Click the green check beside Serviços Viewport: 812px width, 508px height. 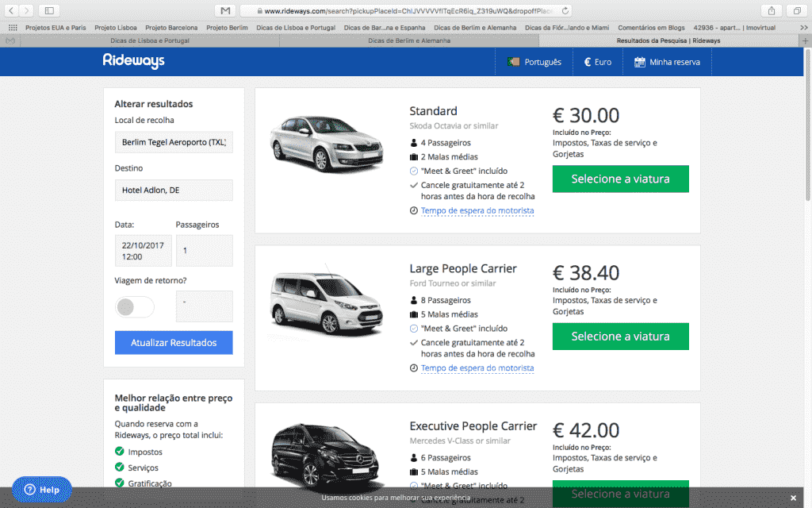120,467
